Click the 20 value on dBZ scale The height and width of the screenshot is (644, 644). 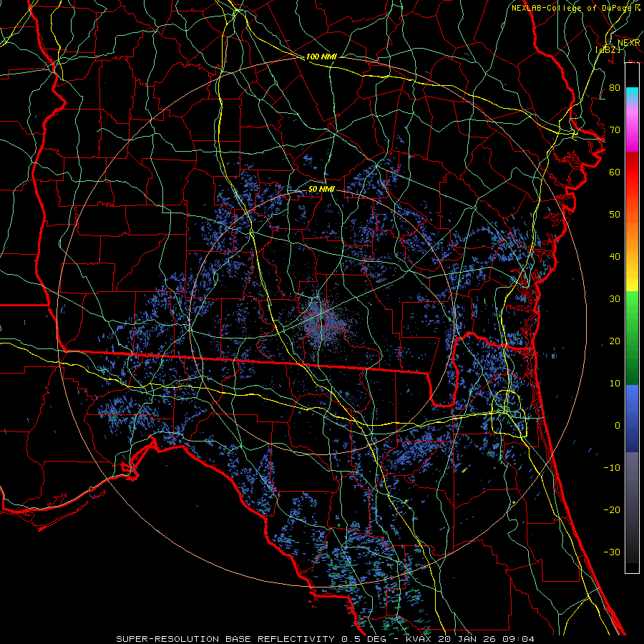point(615,341)
